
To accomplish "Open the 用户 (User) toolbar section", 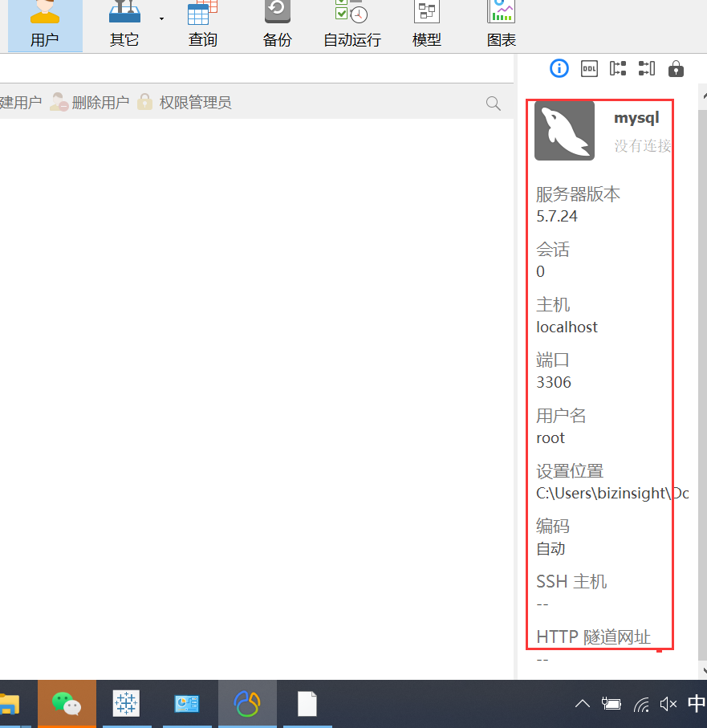I will (x=45, y=25).
